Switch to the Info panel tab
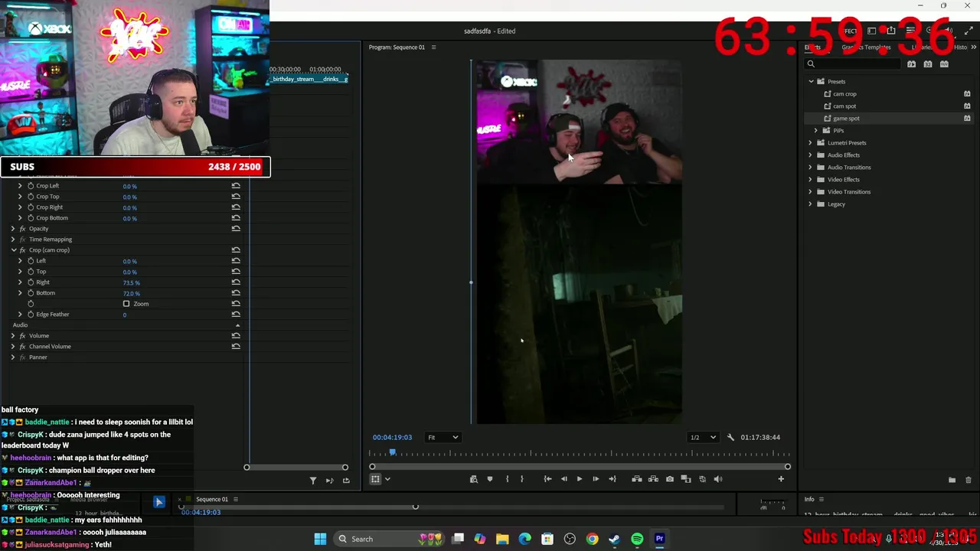 [809, 500]
